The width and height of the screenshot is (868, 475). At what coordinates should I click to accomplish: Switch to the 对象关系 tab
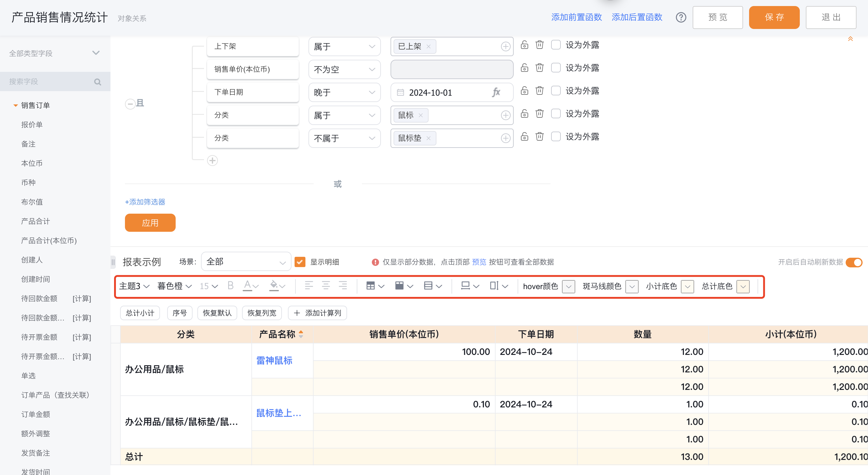132,18
